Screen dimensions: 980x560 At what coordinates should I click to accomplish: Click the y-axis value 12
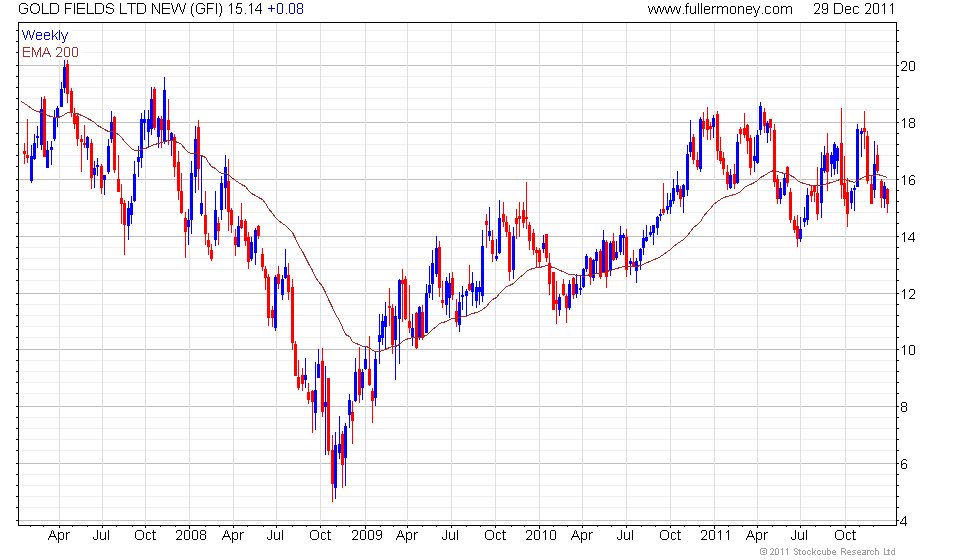908,294
